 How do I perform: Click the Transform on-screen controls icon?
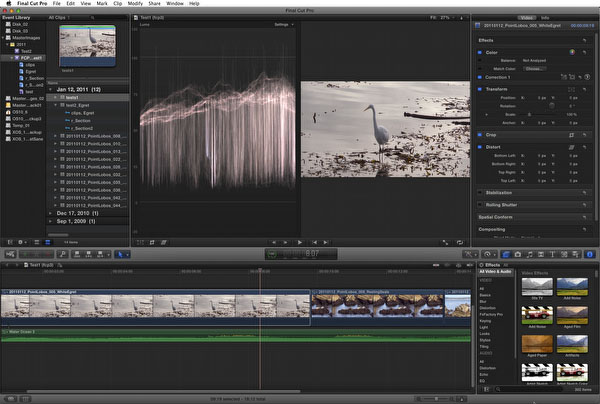click(571, 90)
